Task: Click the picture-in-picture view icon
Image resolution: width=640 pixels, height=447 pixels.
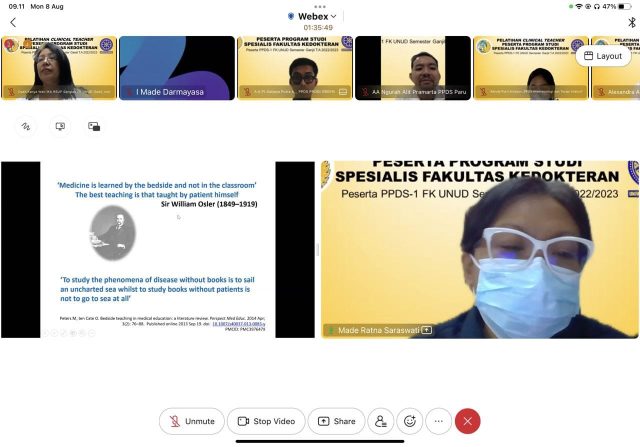Action: pos(94,127)
